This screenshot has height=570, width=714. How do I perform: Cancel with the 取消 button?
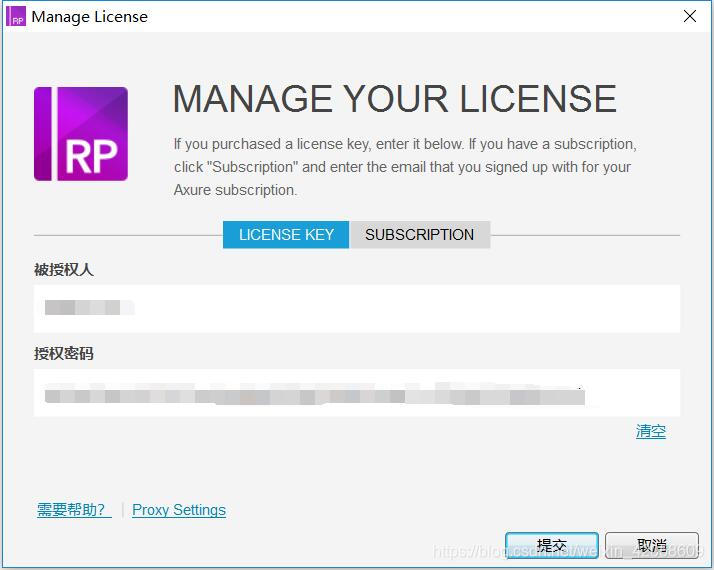pyautogui.click(x=652, y=545)
